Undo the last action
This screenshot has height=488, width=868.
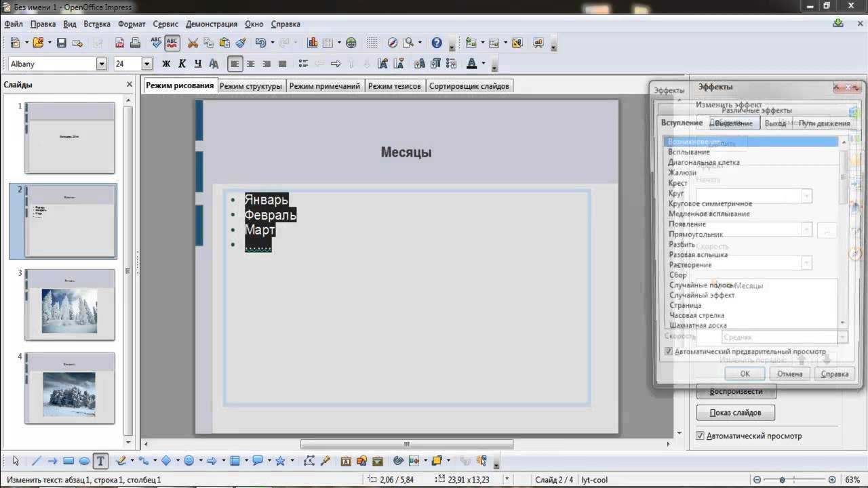pyautogui.click(x=261, y=43)
